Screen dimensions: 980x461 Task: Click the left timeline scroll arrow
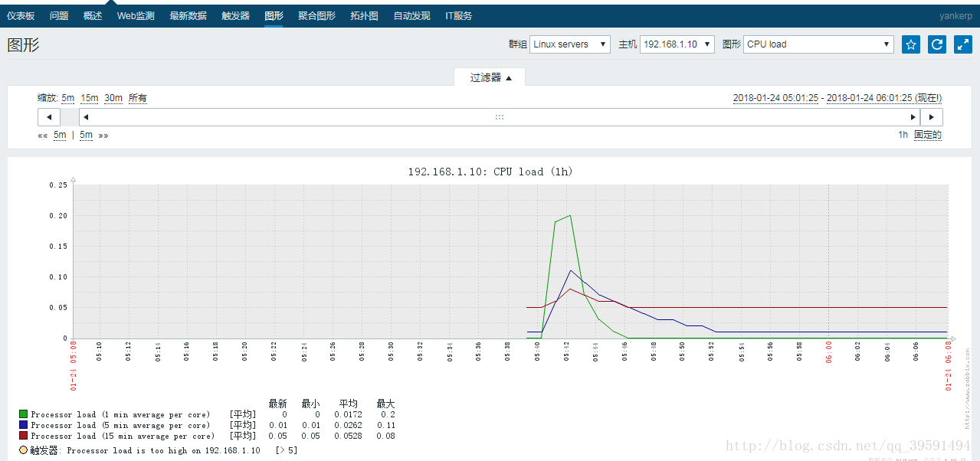[x=48, y=116]
